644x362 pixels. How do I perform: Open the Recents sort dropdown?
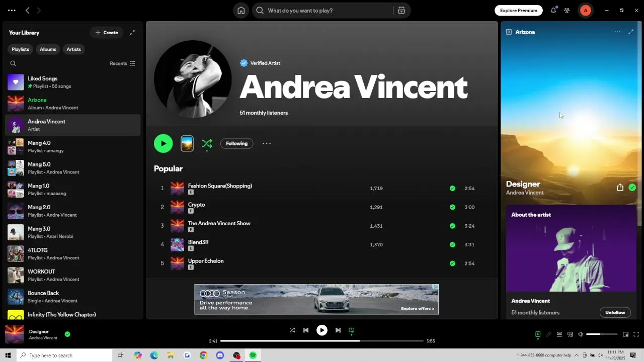[122, 63]
